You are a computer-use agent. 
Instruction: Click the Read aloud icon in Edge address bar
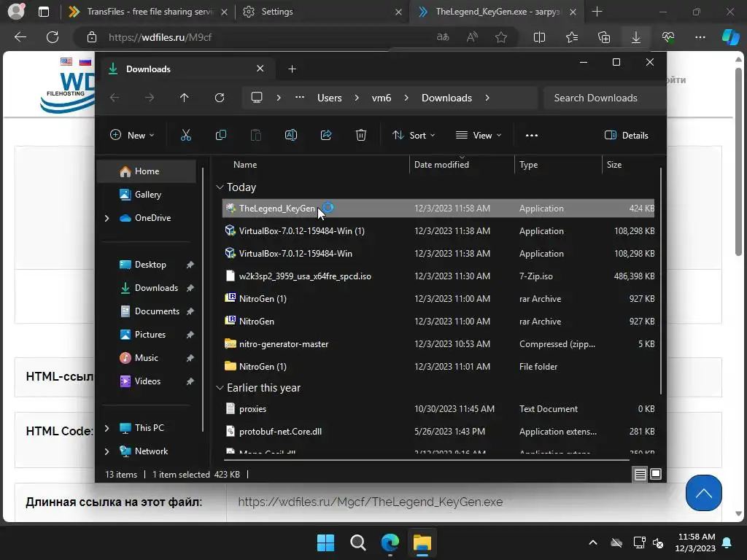click(472, 37)
